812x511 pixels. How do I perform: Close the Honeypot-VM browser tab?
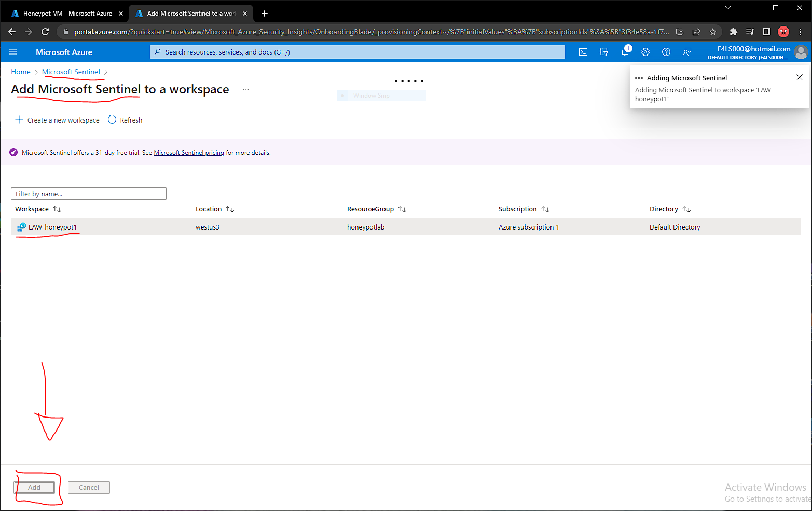pos(121,14)
